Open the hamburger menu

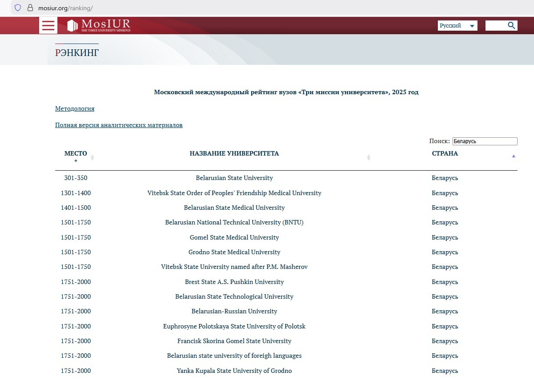tap(48, 25)
